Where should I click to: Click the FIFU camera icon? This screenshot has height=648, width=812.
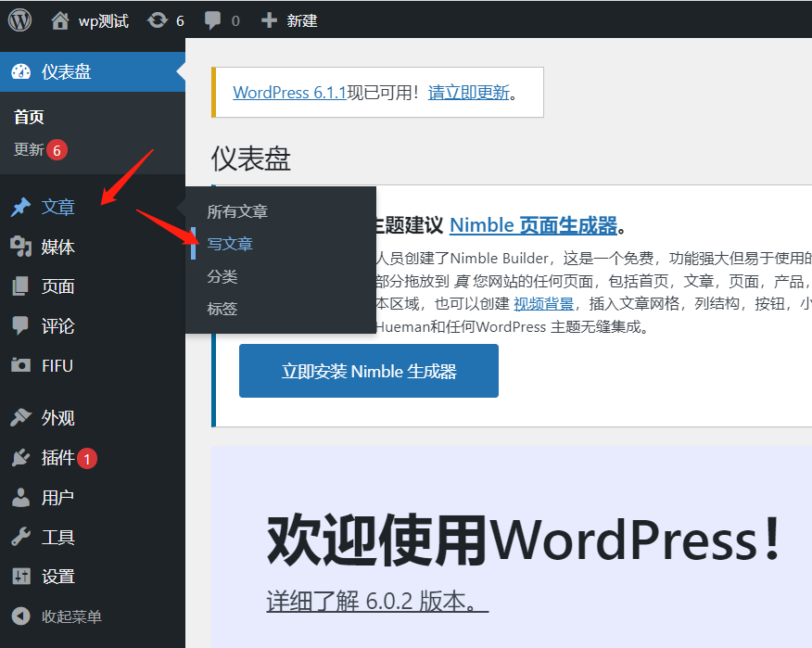20,365
